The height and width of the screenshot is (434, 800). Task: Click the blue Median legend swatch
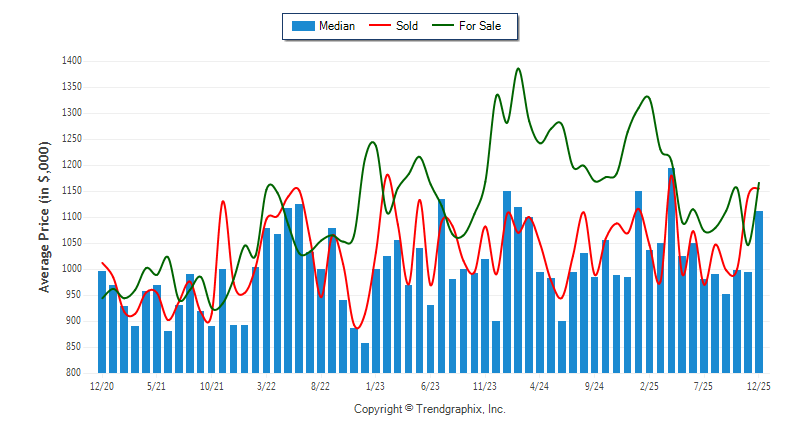click(x=302, y=26)
